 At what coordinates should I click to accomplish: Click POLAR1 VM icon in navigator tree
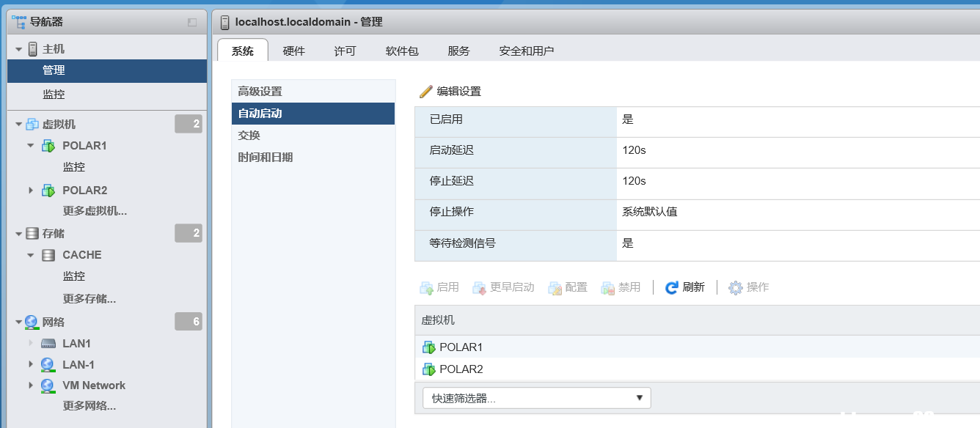48,146
